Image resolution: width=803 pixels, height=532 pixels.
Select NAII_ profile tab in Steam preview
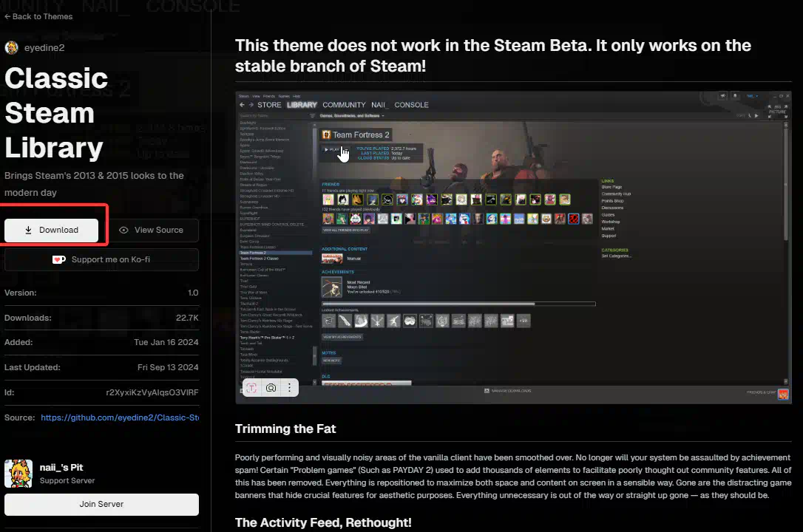coord(380,105)
